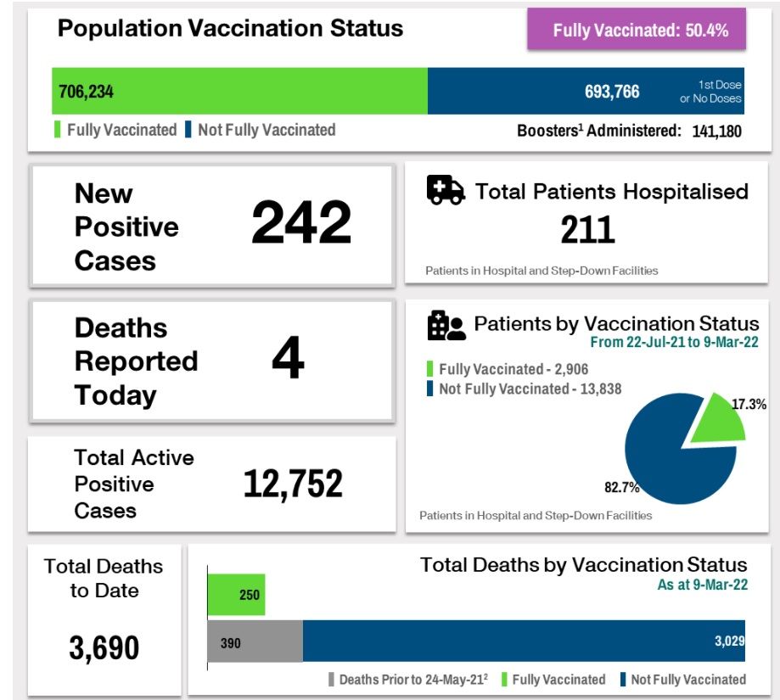
Task: Select the green 250 deaths bar
Action: click(x=236, y=595)
